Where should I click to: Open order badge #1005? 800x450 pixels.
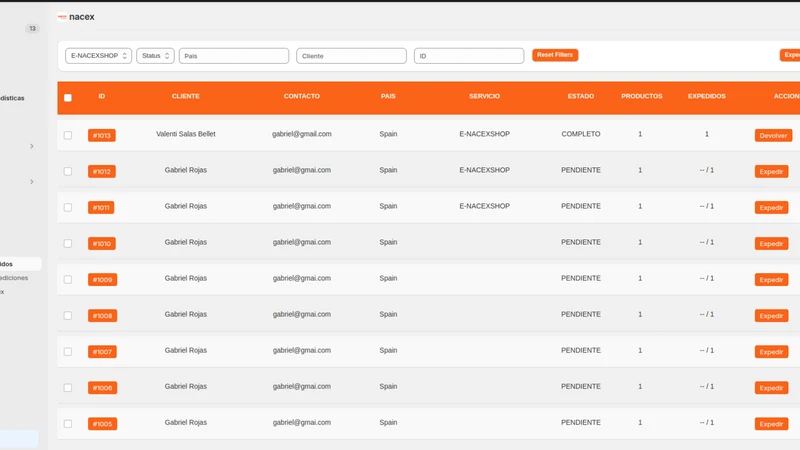[x=102, y=424]
